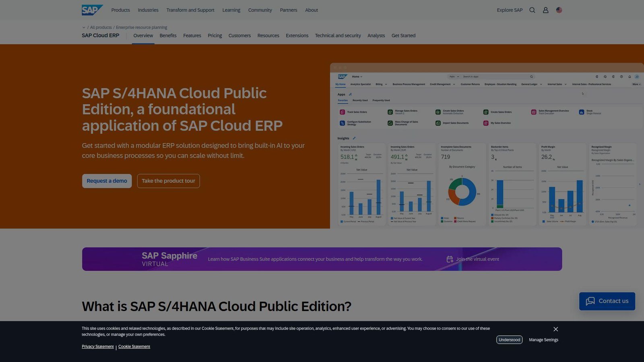Open the Learning menu
This screenshot has height=362, width=644.
[231, 10]
